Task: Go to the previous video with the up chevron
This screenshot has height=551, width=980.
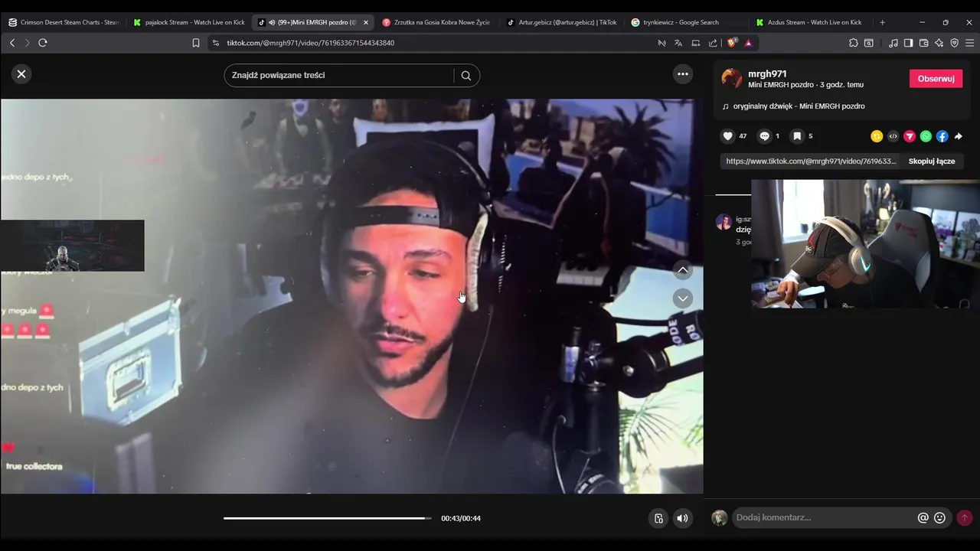Action: (683, 270)
